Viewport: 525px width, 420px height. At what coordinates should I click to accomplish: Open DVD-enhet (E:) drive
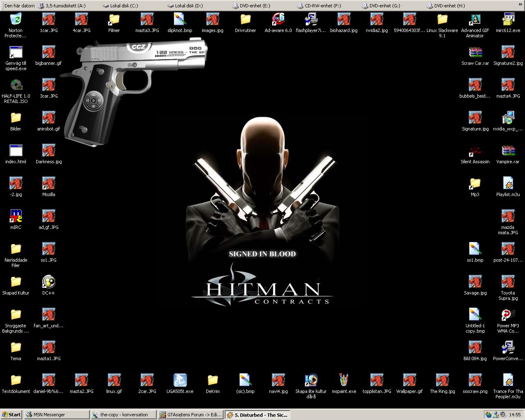pyautogui.click(x=251, y=6)
